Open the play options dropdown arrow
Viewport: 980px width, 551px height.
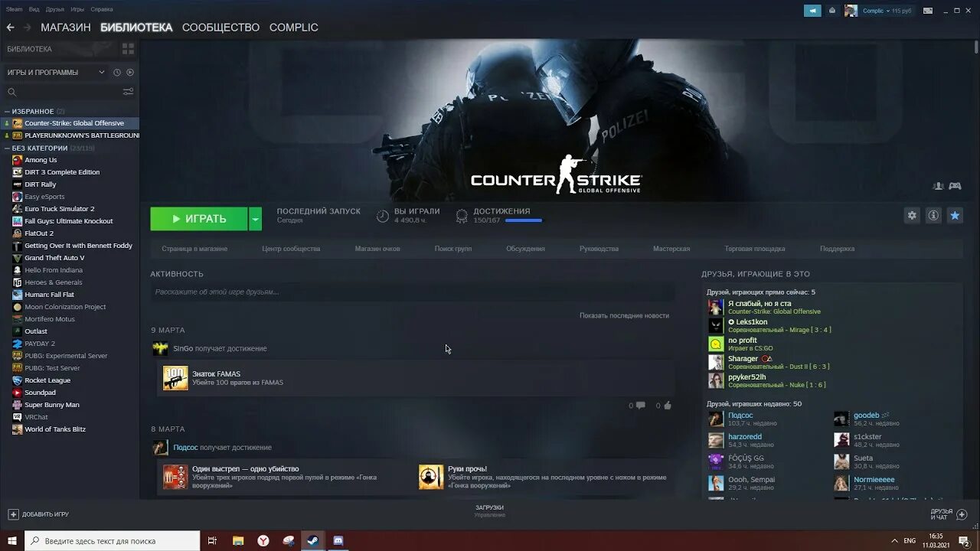pos(256,219)
